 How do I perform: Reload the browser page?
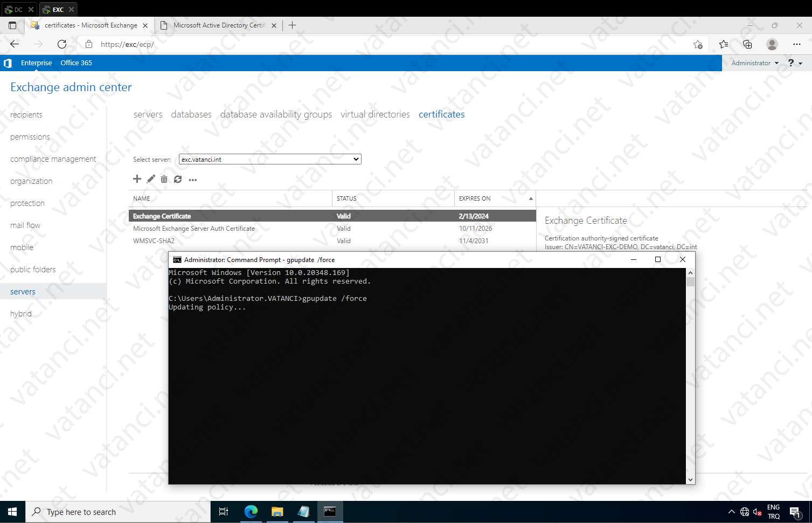point(62,44)
